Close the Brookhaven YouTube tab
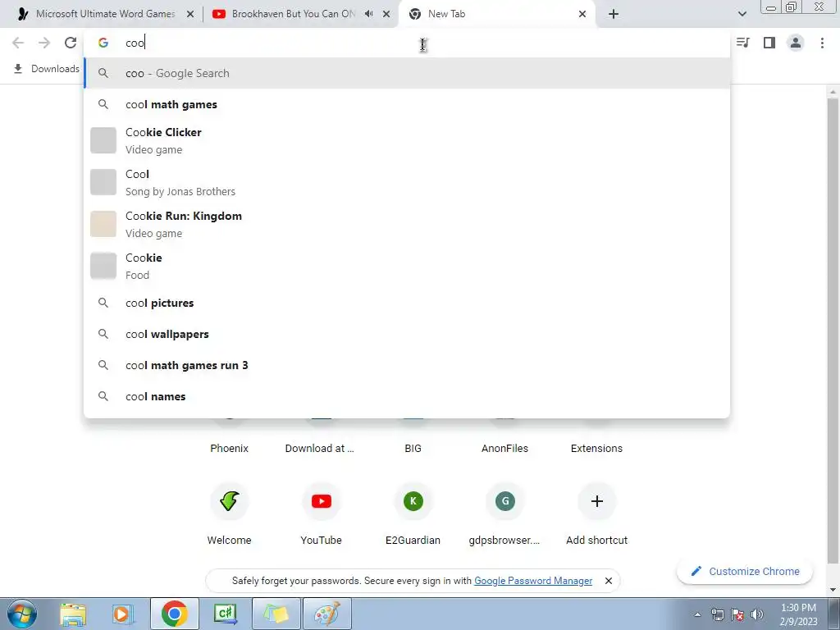 386,15
